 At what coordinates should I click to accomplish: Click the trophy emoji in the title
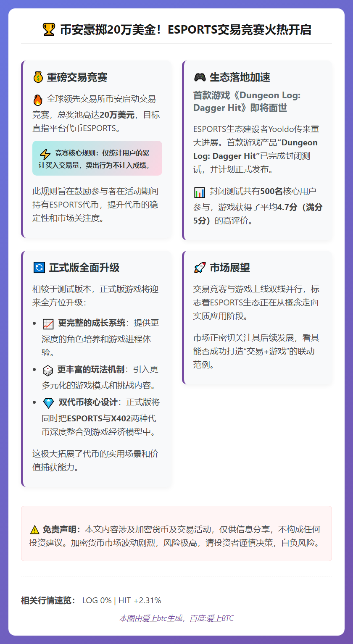tap(49, 30)
